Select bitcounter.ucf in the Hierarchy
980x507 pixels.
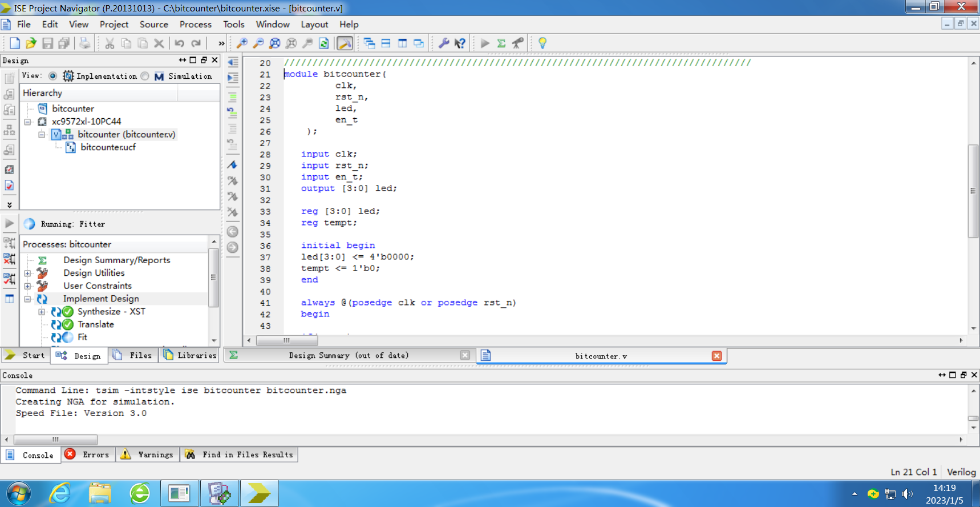tap(108, 147)
